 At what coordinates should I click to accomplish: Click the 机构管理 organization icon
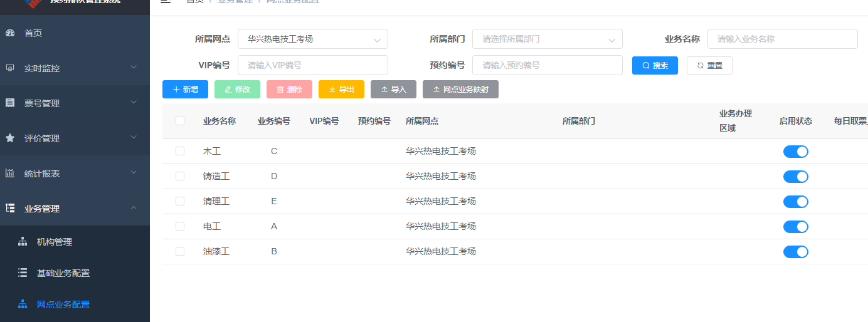click(23, 242)
